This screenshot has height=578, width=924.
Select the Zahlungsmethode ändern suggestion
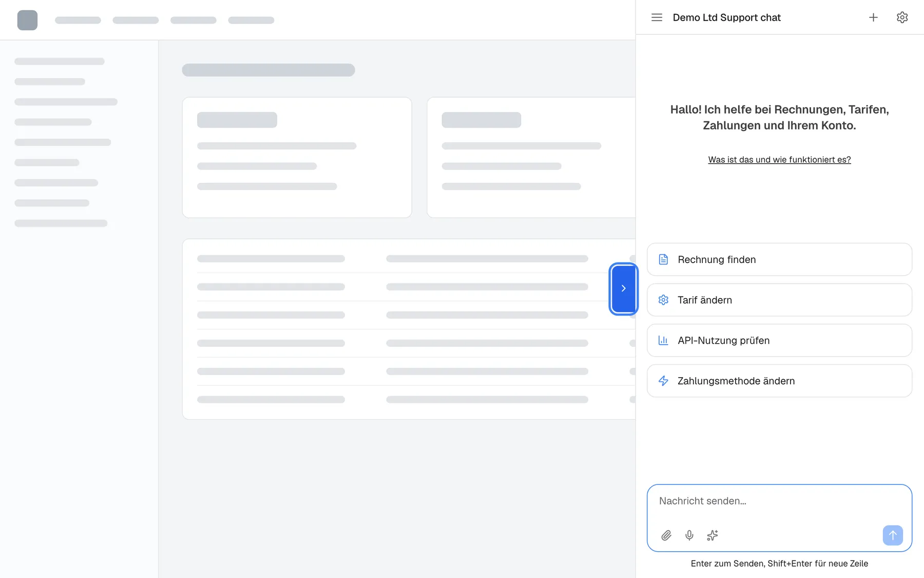coord(779,381)
